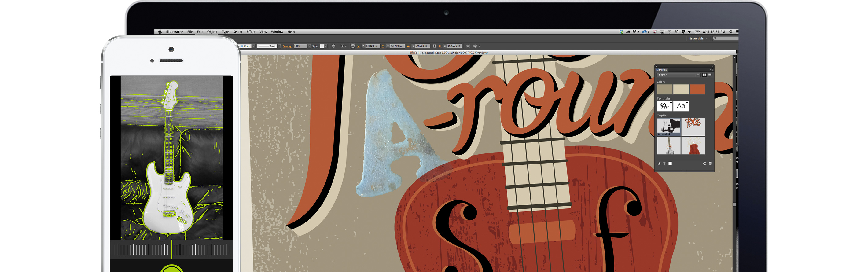Click the reference point grid icon

[x=353, y=46]
